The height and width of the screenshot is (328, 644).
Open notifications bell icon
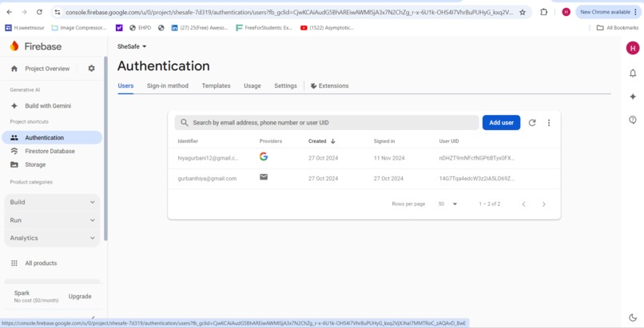tap(633, 73)
